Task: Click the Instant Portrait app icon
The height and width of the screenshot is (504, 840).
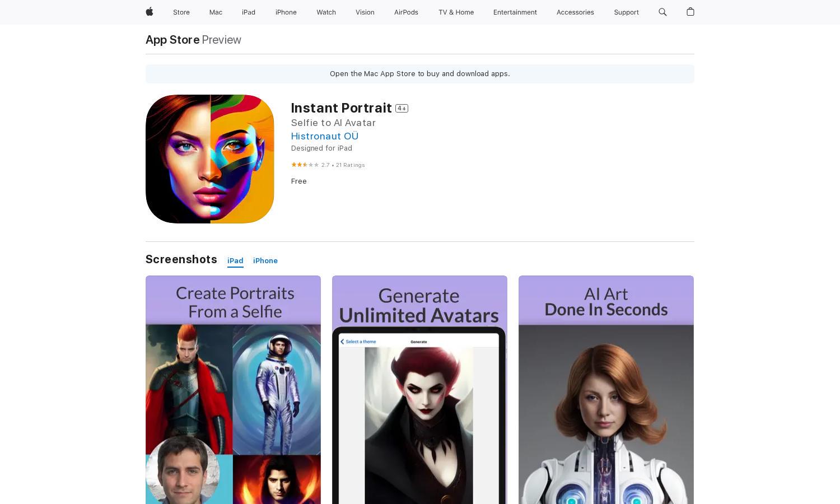Action: [x=209, y=159]
